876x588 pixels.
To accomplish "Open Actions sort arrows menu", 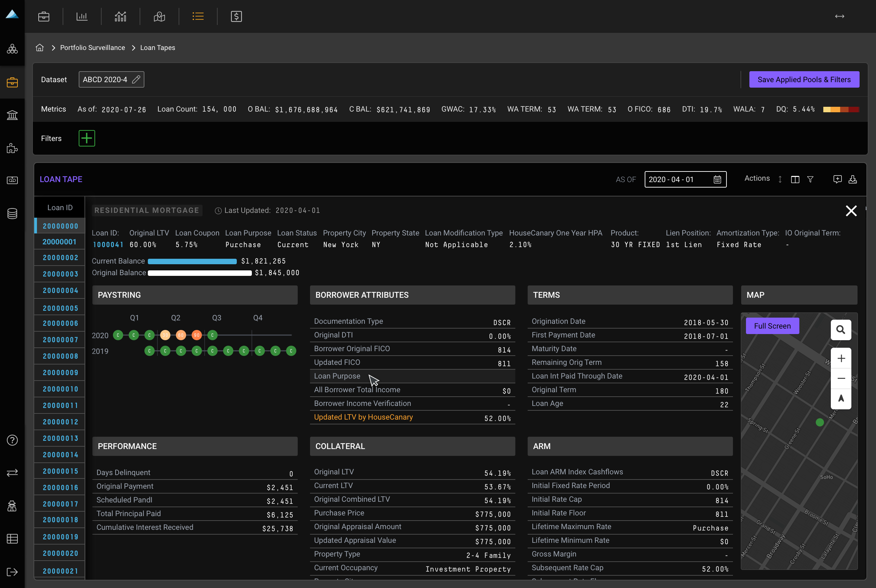I will click(x=780, y=179).
